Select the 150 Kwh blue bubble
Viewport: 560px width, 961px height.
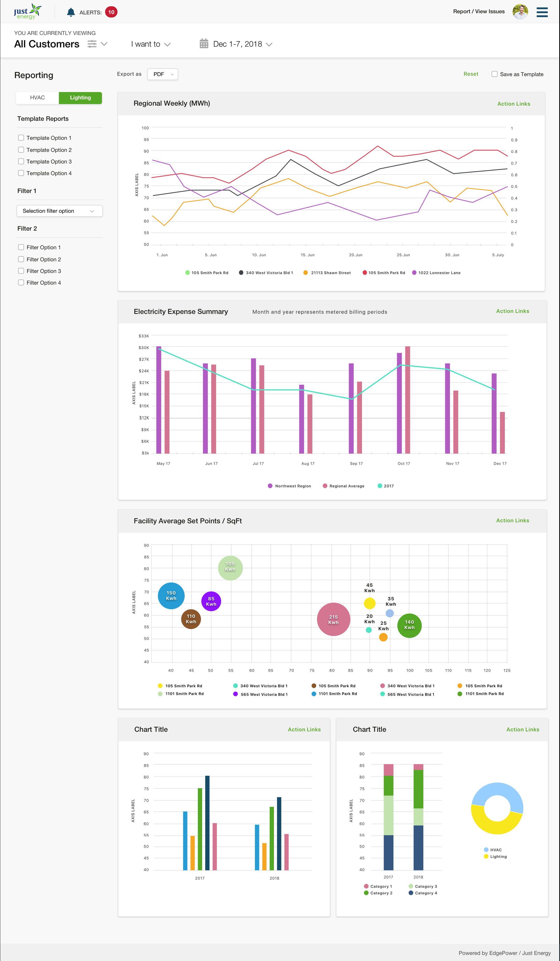coord(171,596)
